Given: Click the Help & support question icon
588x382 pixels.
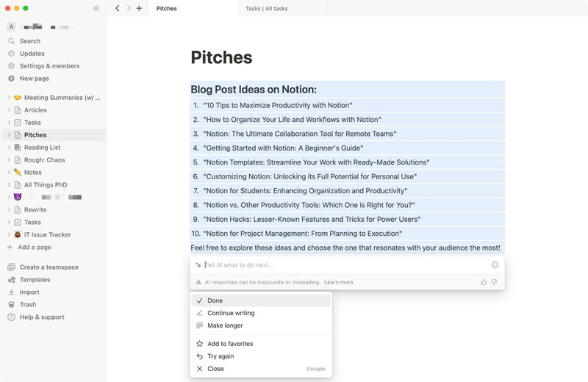Looking at the screenshot, I should click(12, 317).
